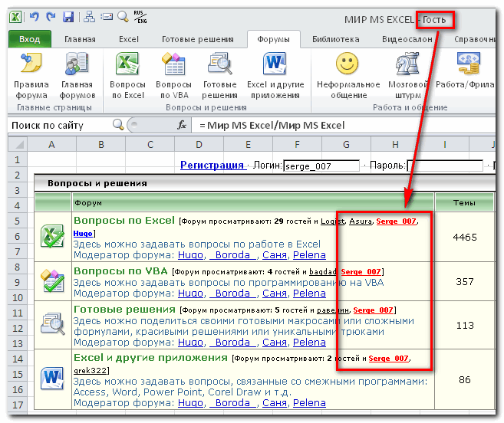The height and width of the screenshot is (423, 504).
Task: Switch to the Excel ribbon tab
Action: coord(129,39)
